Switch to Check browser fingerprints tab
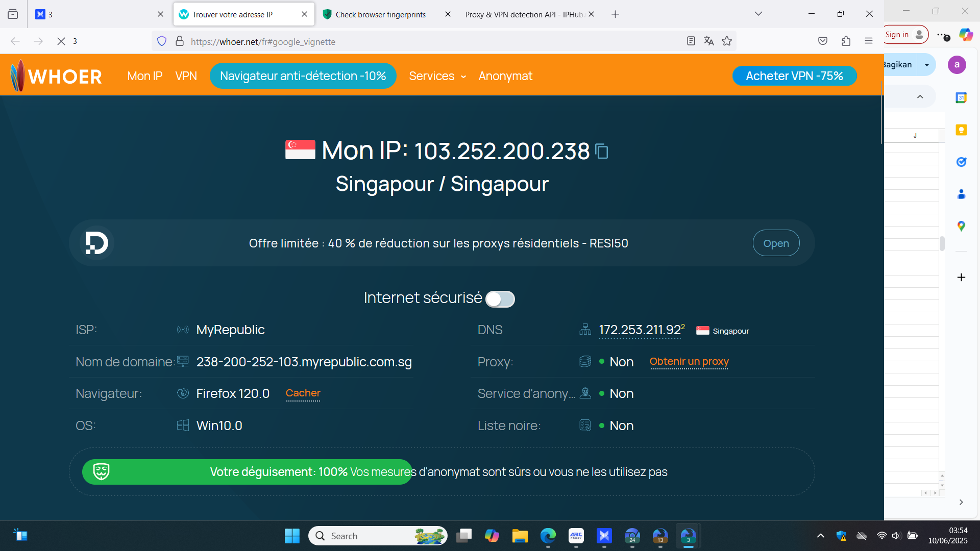 click(x=380, y=14)
